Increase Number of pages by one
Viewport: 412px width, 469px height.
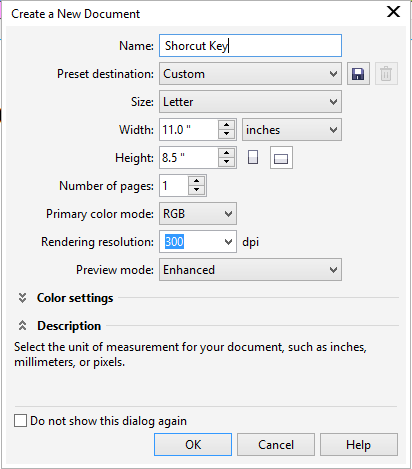click(197, 181)
